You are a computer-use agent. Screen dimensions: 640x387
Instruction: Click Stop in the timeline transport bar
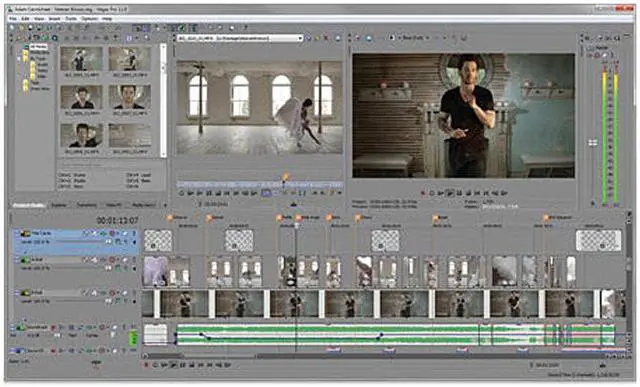tap(191, 365)
